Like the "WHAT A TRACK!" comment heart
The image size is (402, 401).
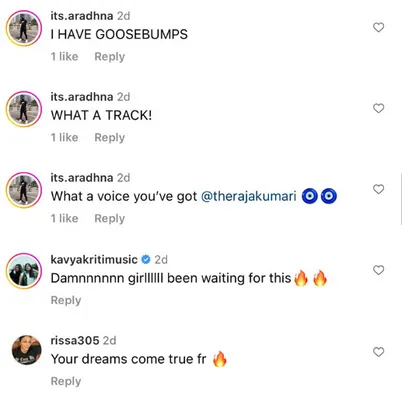(378, 108)
